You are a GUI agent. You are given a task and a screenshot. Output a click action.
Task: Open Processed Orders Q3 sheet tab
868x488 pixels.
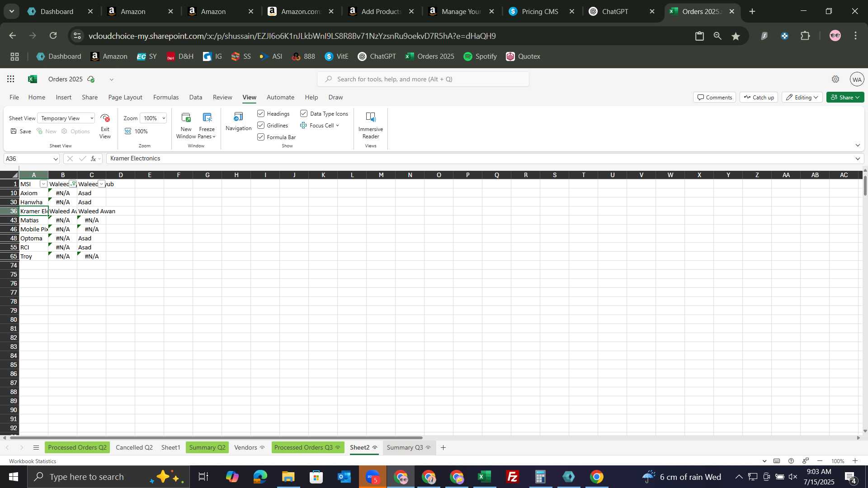307,448
